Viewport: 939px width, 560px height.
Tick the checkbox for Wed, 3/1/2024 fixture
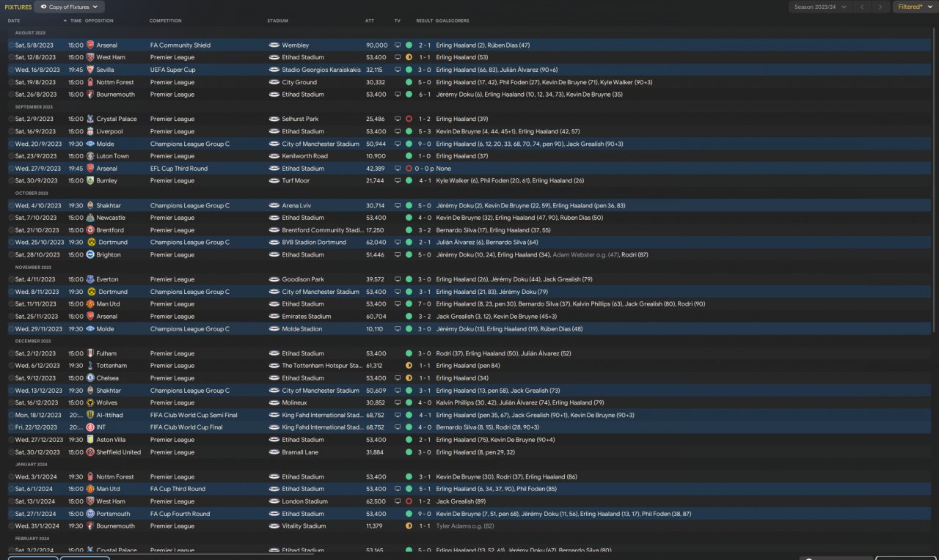11,476
